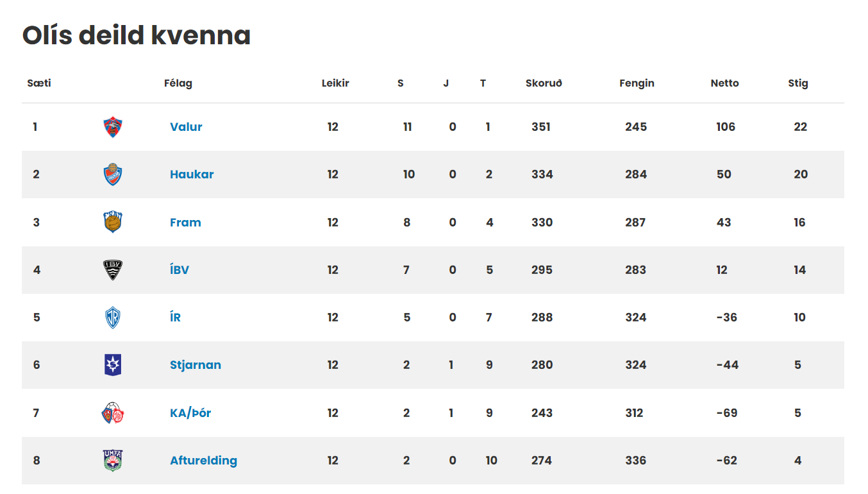Image resolution: width=868 pixels, height=494 pixels.
Task: Open the Fram team link
Action: click(x=185, y=223)
